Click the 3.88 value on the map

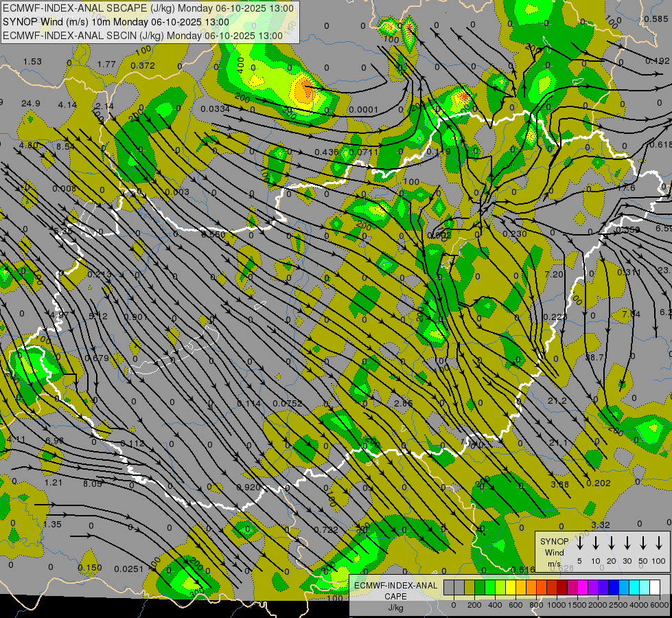tap(559, 484)
